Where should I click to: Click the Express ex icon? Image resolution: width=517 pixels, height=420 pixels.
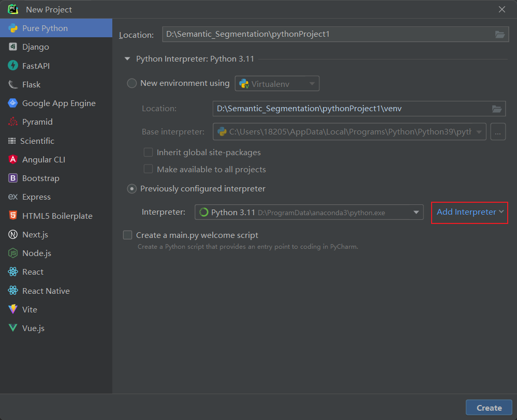(x=13, y=197)
